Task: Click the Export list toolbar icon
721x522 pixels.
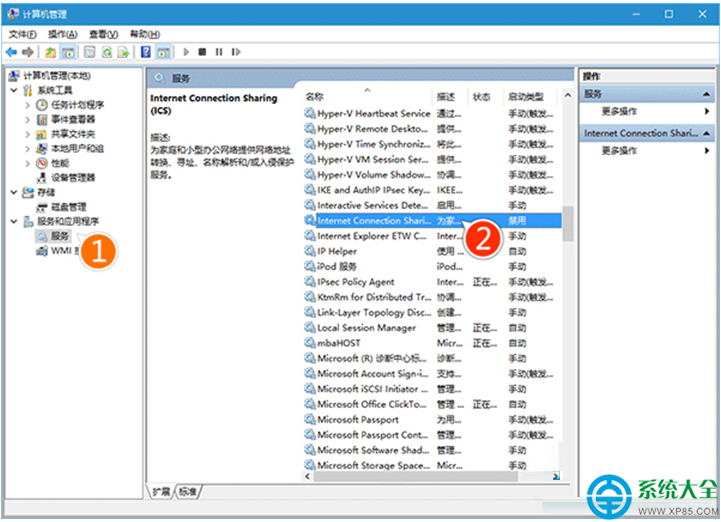Action: click(123, 52)
